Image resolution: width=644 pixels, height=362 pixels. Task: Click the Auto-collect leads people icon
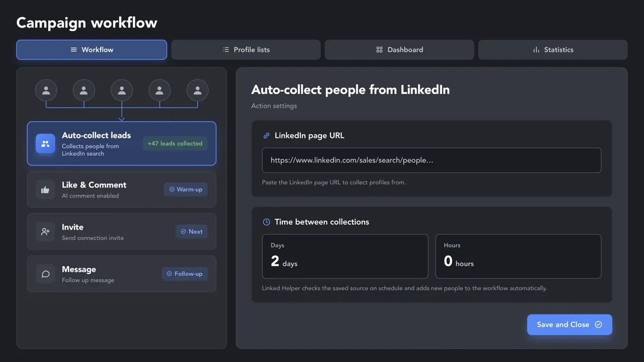coord(45,143)
